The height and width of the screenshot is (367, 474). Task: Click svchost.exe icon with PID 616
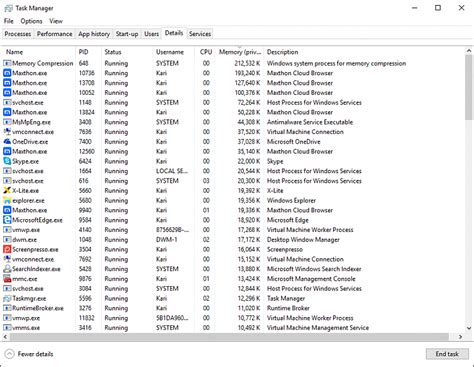pos(7,181)
